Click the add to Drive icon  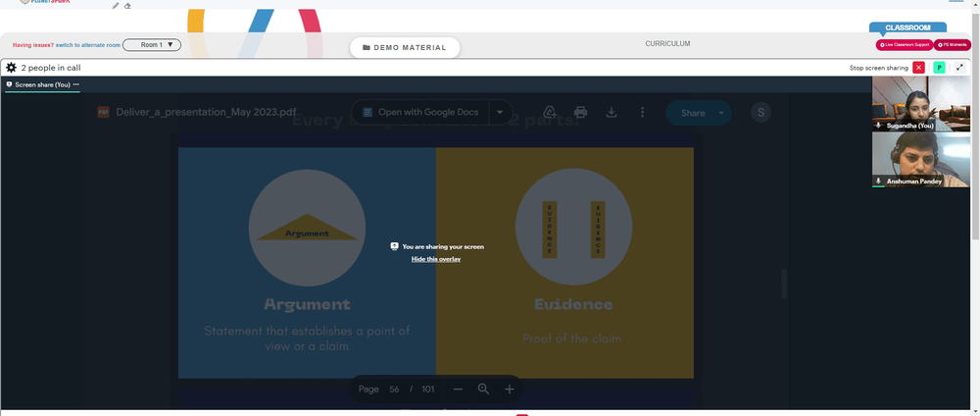tap(550, 112)
